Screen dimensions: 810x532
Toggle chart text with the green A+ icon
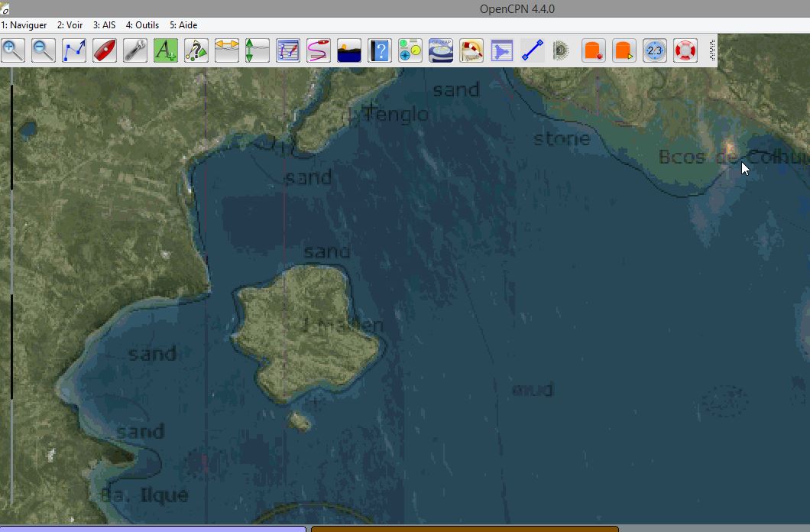tap(165, 50)
